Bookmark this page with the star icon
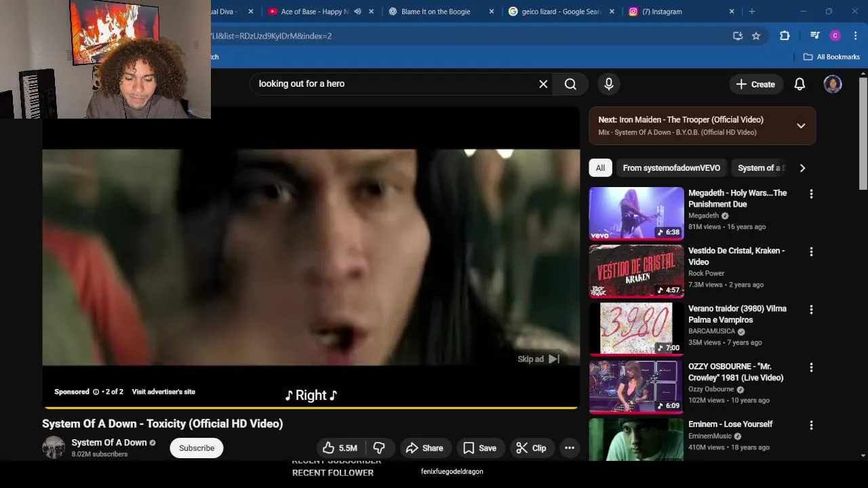868x488 pixels. pyautogui.click(x=756, y=36)
